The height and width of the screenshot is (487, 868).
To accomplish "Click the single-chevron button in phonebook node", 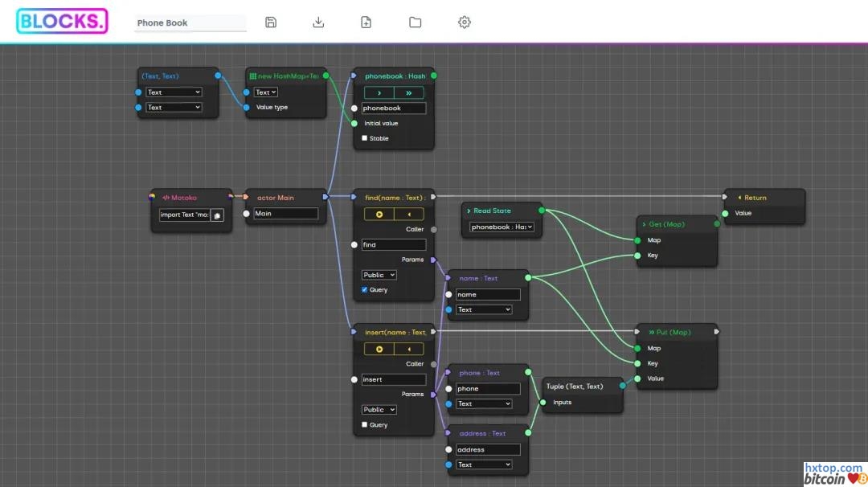I will coord(379,93).
